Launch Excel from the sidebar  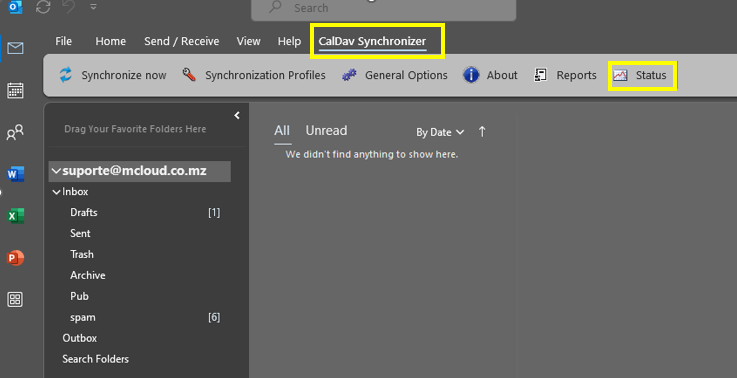(15, 216)
